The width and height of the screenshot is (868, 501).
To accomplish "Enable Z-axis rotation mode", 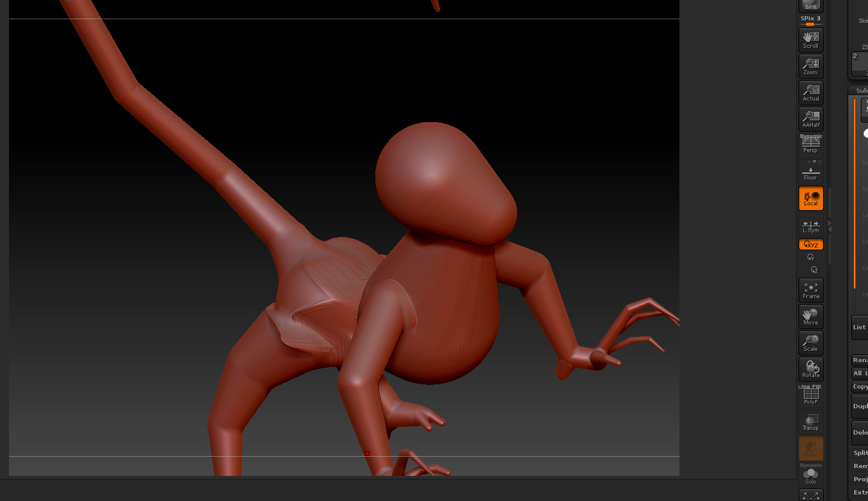I will (x=814, y=270).
